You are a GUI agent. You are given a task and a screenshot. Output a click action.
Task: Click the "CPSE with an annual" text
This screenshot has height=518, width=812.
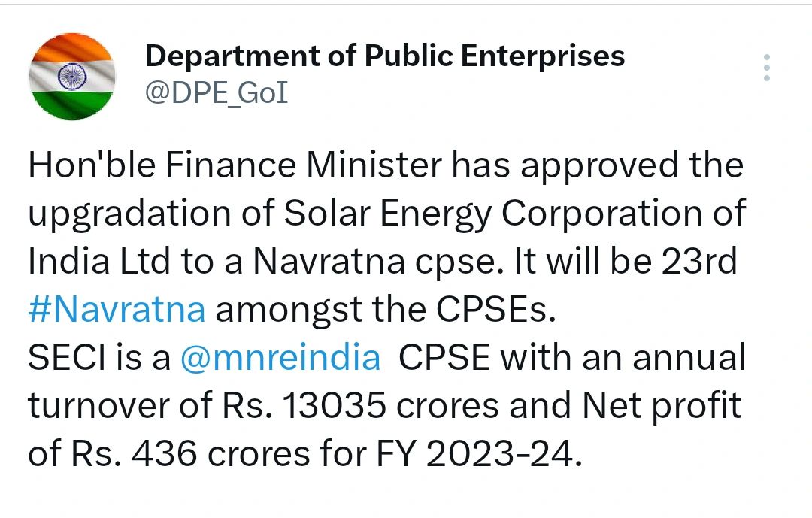[x=572, y=358]
